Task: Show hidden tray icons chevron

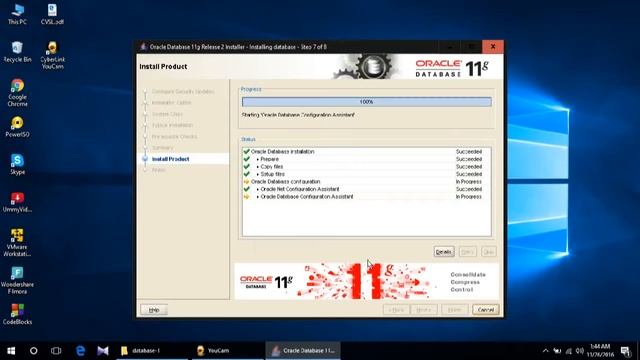Action: click(545, 351)
